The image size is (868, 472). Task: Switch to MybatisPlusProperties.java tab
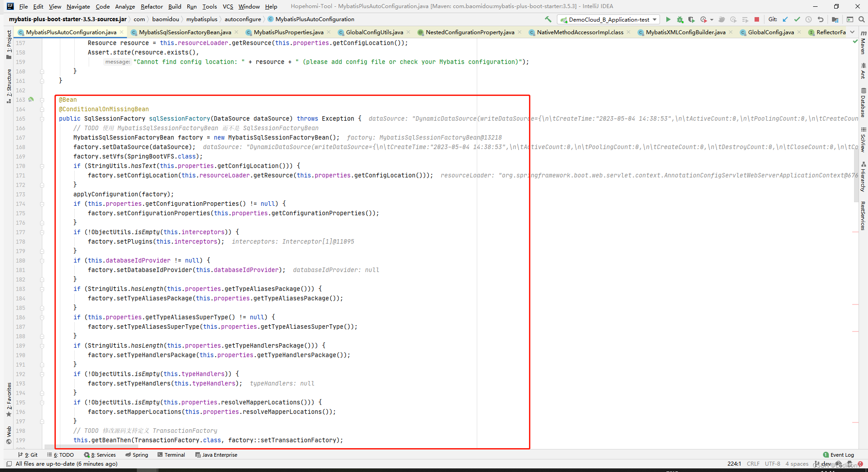288,32
